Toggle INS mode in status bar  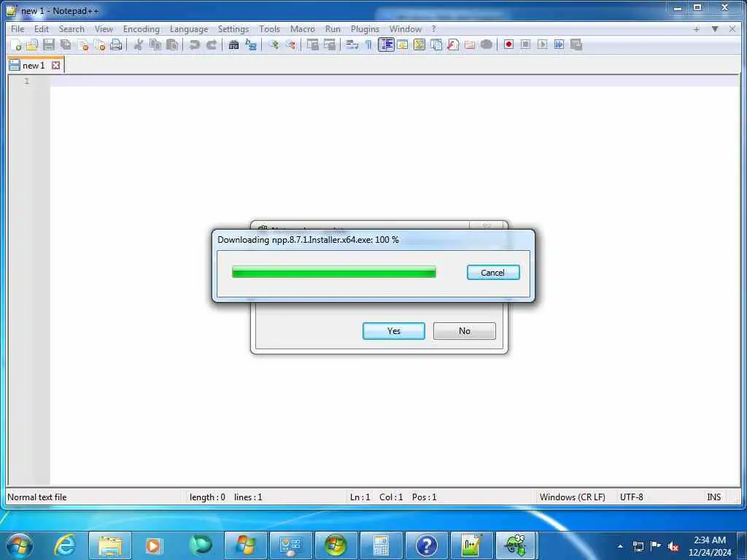click(x=713, y=497)
